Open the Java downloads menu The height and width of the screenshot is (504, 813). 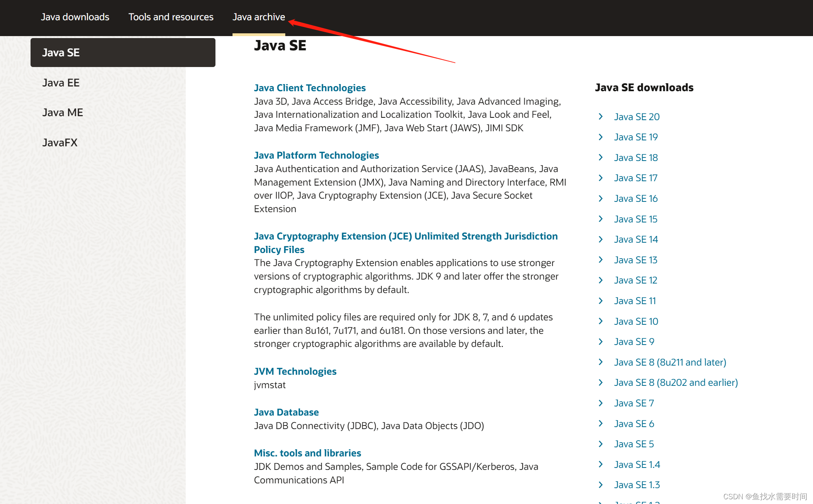tap(75, 17)
